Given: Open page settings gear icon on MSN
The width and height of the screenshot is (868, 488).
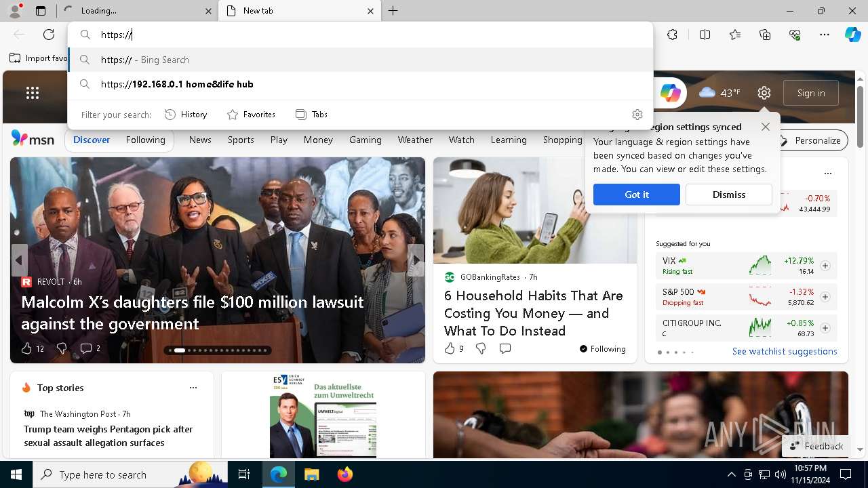Looking at the screenshot, I should (x=764, y=93).
